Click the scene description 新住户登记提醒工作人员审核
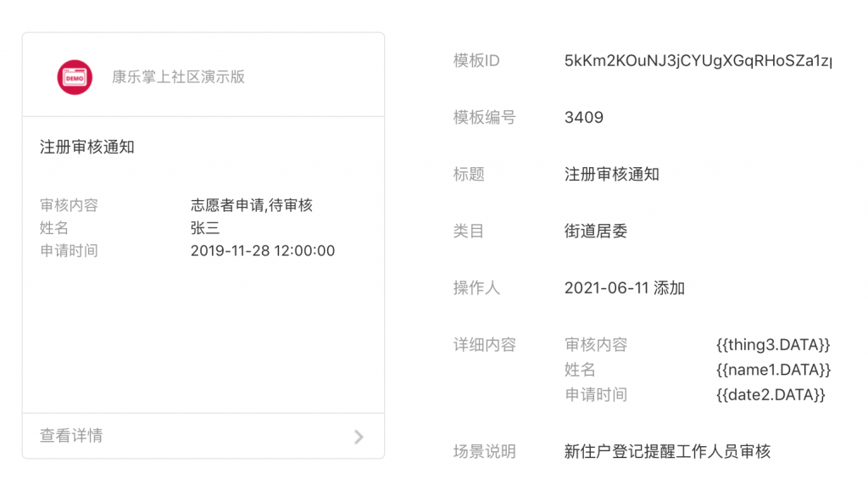 667,451
